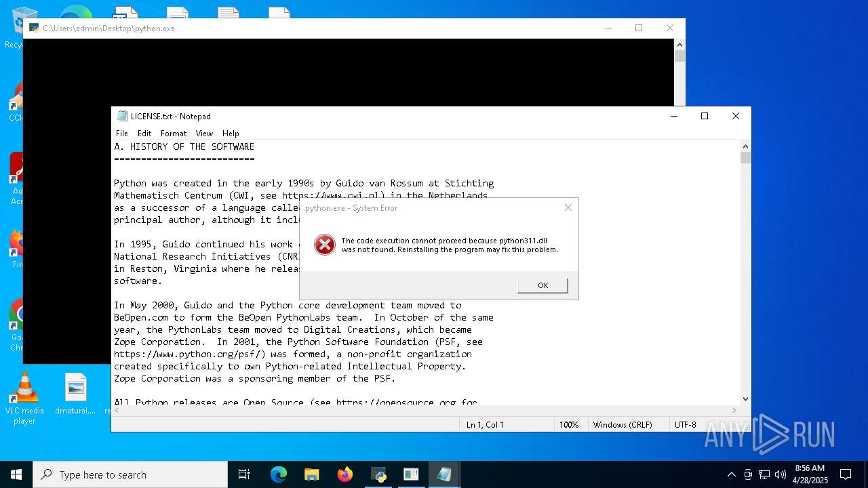Switch to the console window taskbar icon
Viewport: 868px width, 488px height.
411,474
